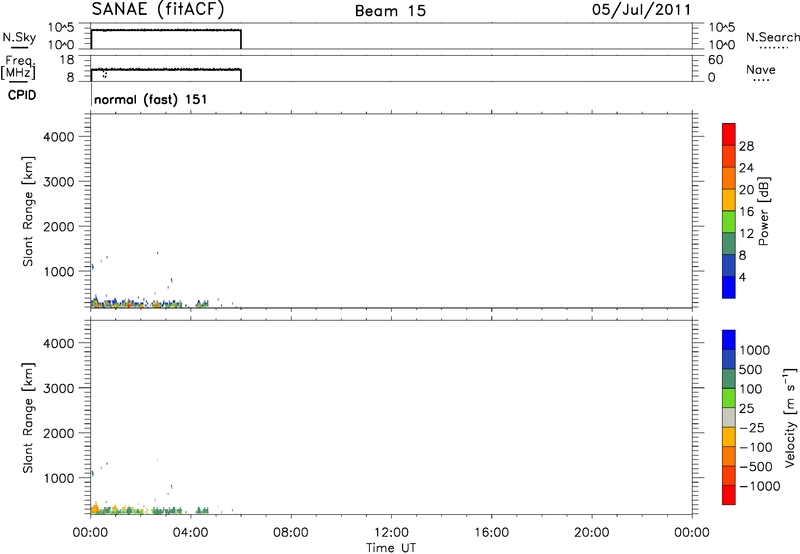Click the Nave legend label

coord(761,69)
